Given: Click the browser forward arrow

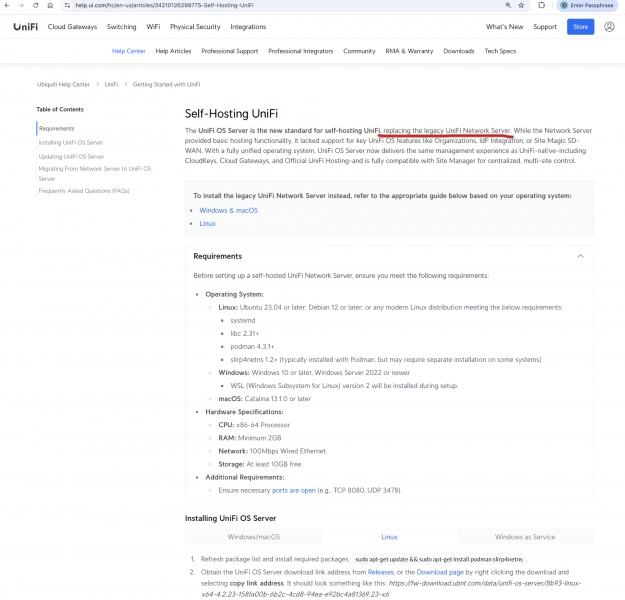Looking at the screenshot, I should coord(21,5).
